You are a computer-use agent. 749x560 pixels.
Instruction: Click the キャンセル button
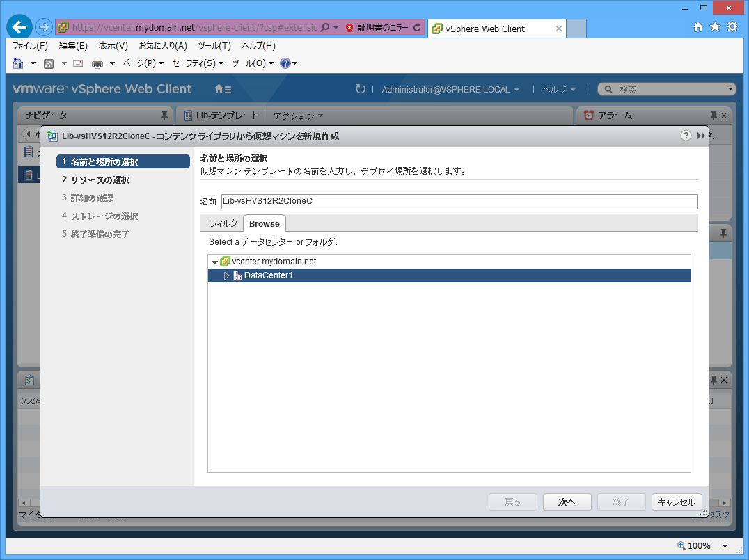tap(677, 502)
